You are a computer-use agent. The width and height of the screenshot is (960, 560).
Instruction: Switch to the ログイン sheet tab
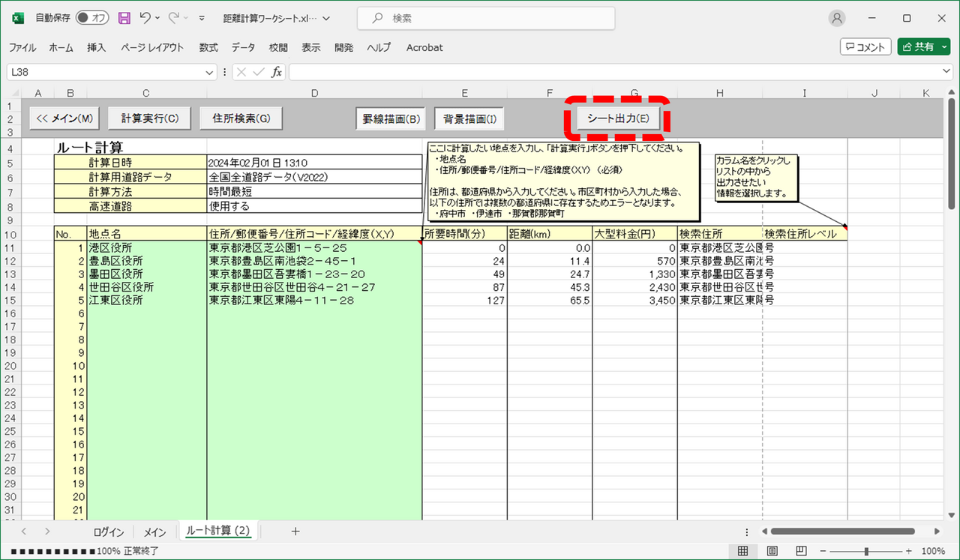pos(109,532)
